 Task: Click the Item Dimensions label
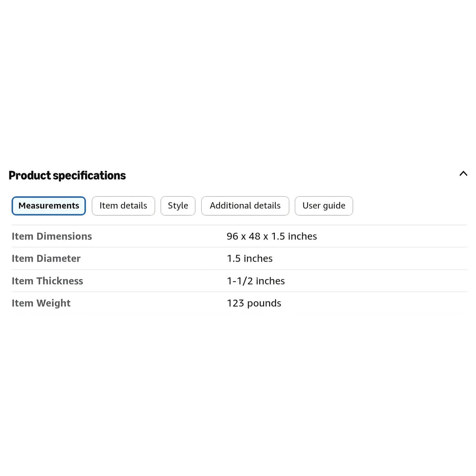pos(52,236)
